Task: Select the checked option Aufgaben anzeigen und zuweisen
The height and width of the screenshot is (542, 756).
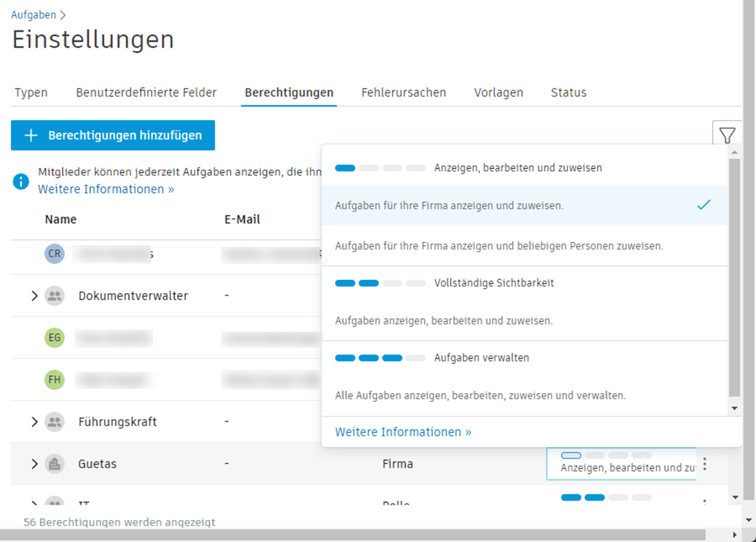Action: click(482, 205)
